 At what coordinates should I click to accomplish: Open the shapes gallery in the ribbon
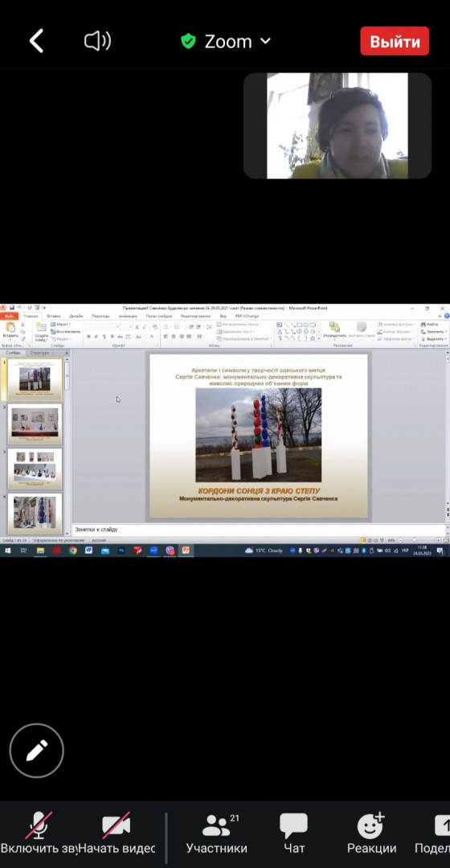tap(299, 331)
